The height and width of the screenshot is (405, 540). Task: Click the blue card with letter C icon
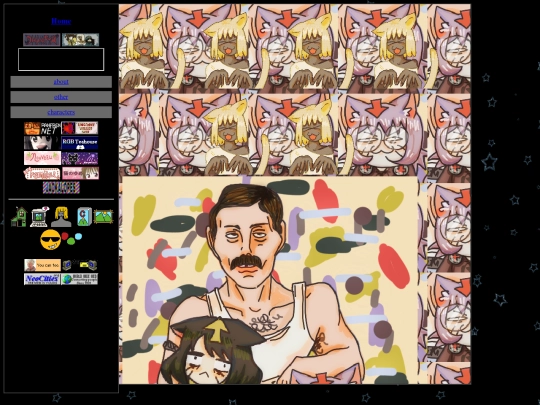[84, 217]
